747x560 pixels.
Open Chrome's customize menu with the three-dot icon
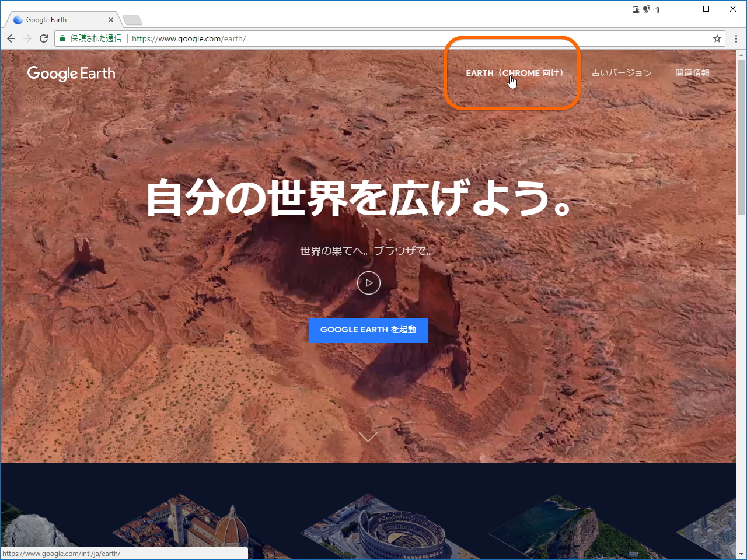(736, 38)
